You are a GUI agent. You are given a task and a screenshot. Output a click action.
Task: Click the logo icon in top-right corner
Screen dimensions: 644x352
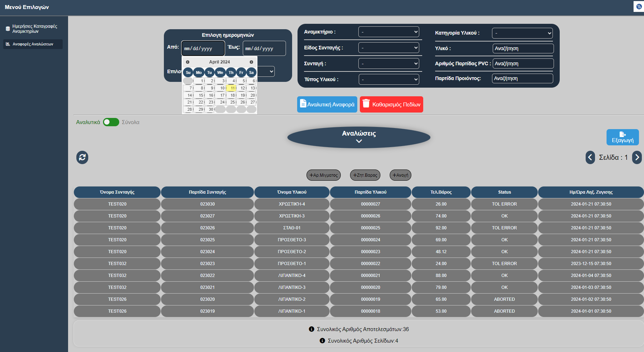(639, 6)
